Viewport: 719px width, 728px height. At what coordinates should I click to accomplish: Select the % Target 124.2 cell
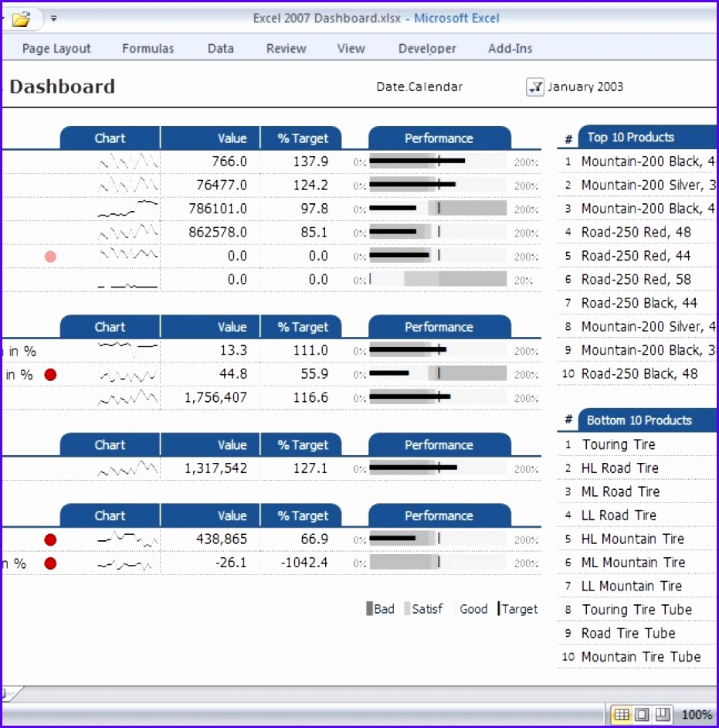301,185
